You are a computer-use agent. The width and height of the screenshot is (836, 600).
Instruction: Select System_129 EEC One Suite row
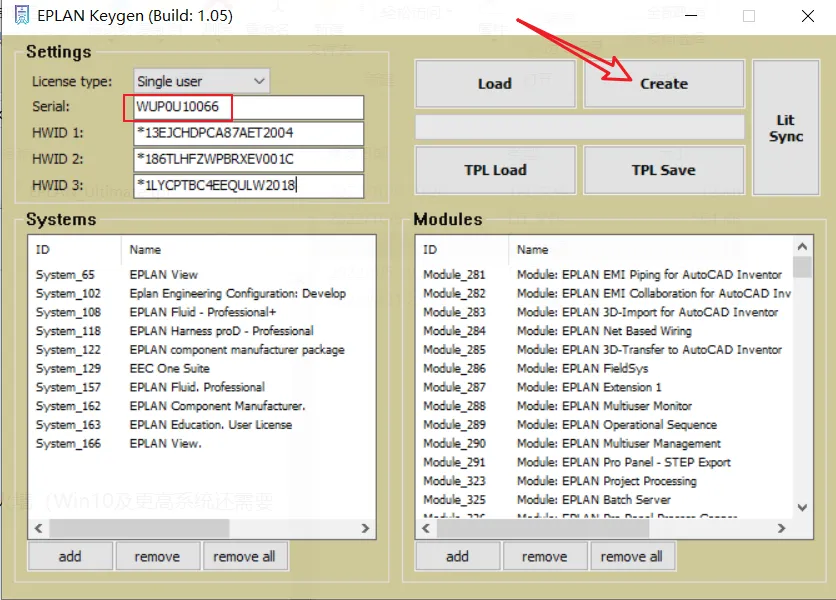point(202,369)
